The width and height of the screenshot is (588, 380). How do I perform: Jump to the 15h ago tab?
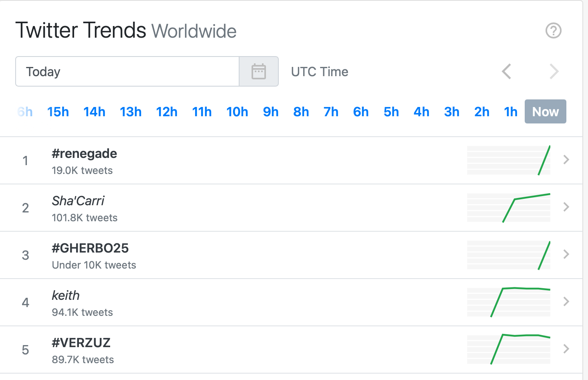[58, 112]
